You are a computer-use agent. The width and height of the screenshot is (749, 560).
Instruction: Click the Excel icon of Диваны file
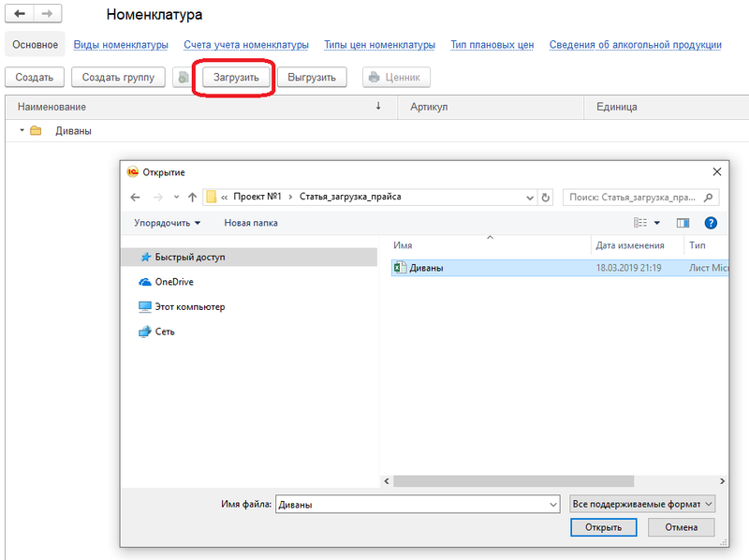click(400, 268)
